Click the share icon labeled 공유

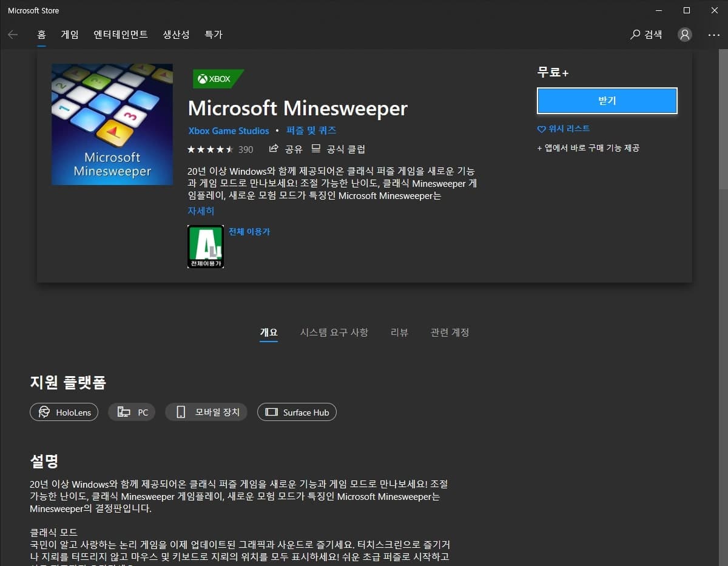coord(274,149)
